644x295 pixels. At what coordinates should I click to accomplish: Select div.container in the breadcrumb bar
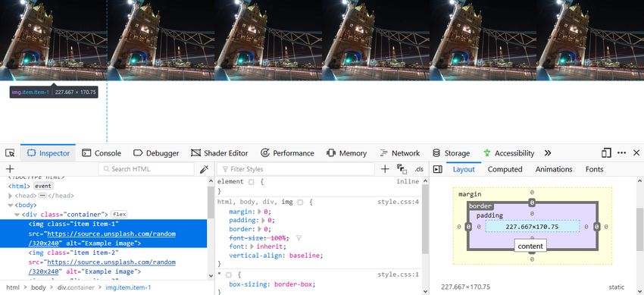75,287
